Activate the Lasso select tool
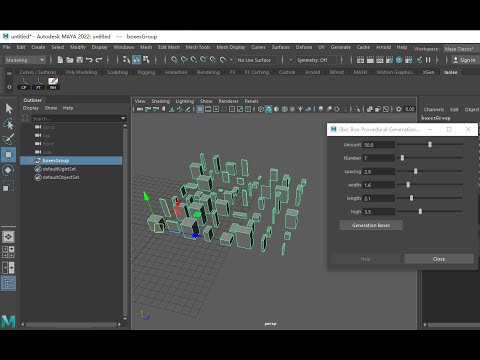Viewport: 480px width, 360px height. 9,124
